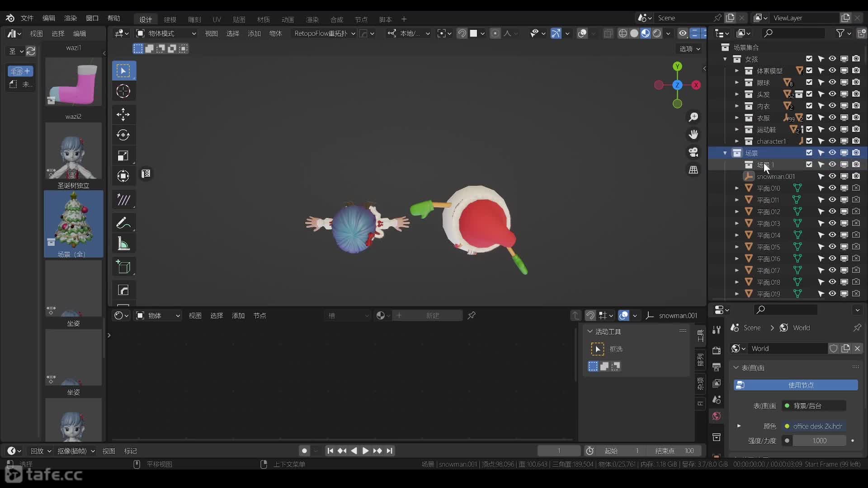Toggle camera view icon in the viewport
The image size is (868, 488).
point(693,152)
